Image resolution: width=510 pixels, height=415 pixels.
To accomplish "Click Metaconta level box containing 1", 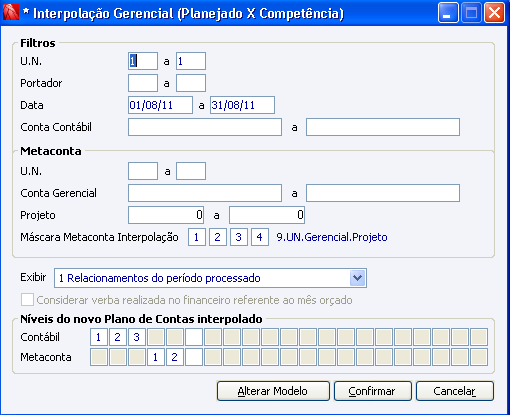I will coord(156,357).
